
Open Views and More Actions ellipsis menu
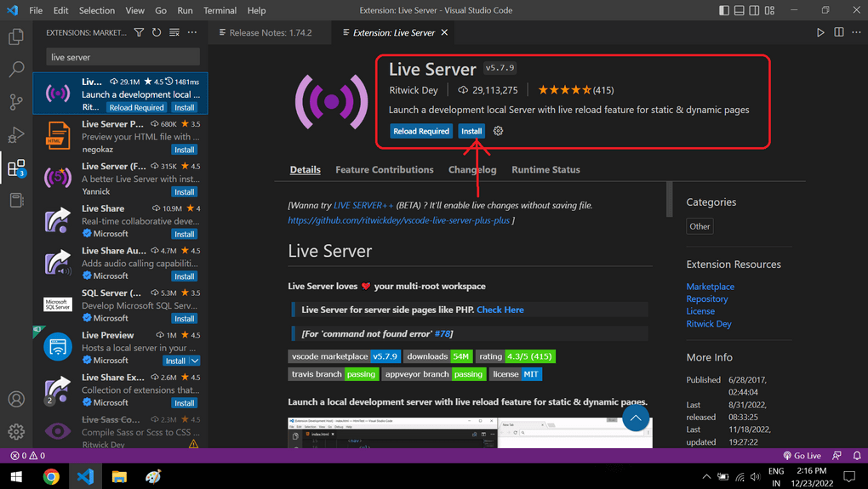tap(192, 32)
